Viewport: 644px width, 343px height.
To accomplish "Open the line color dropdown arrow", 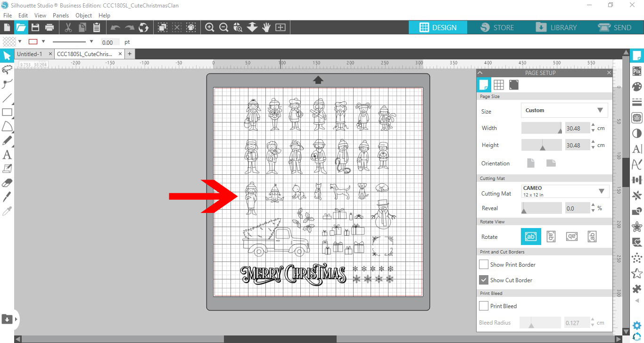I will click(x=43, y=41).
